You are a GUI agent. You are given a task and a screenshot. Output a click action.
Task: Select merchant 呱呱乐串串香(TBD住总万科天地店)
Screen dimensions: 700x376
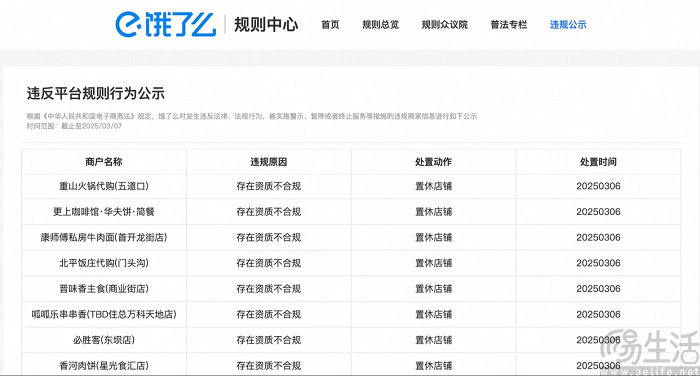[104, 314]
